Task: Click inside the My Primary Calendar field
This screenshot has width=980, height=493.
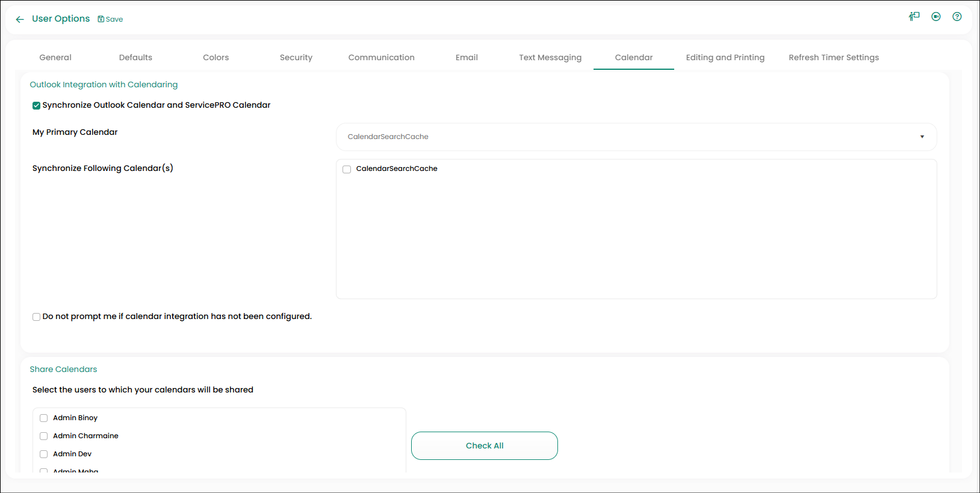Action: click(602, 137)
